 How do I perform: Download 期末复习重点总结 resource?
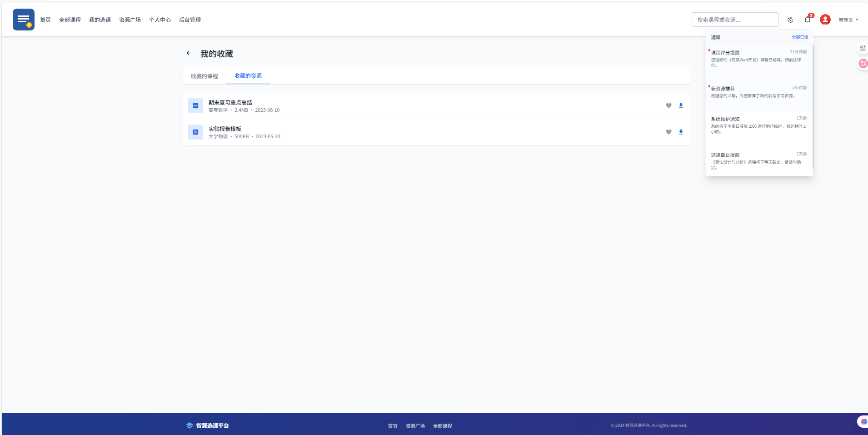[x=681, y=105]
